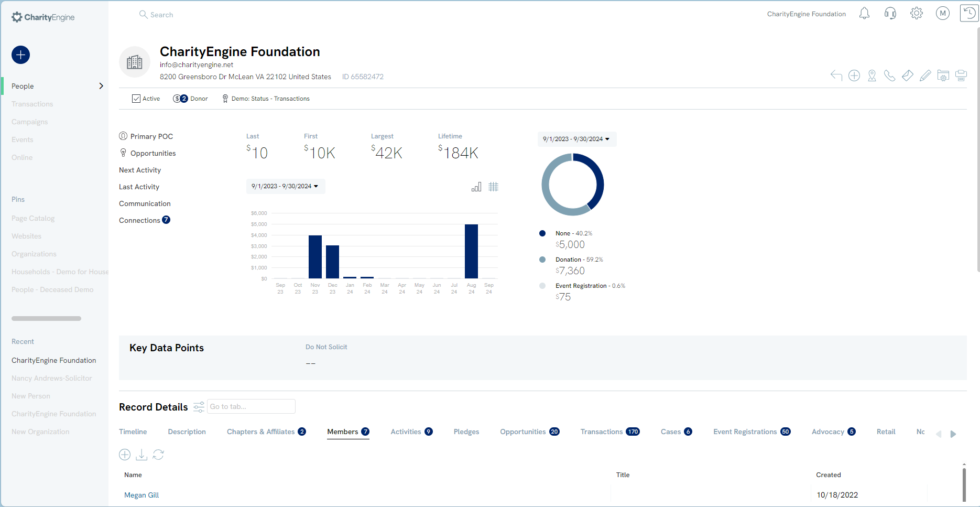This screenshot has width=980, height=507.
Task: Open the Activities tab
Action: (x=411, y=432)
